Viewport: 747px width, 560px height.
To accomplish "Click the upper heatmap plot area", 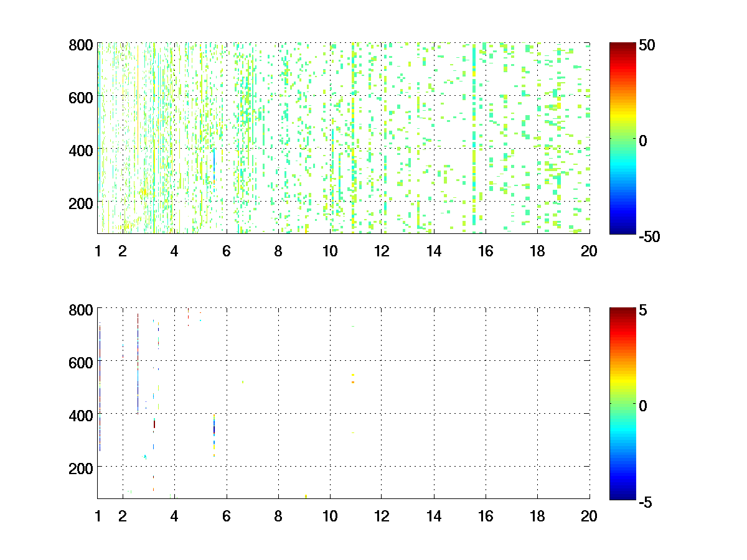I will tap(344, 138).
